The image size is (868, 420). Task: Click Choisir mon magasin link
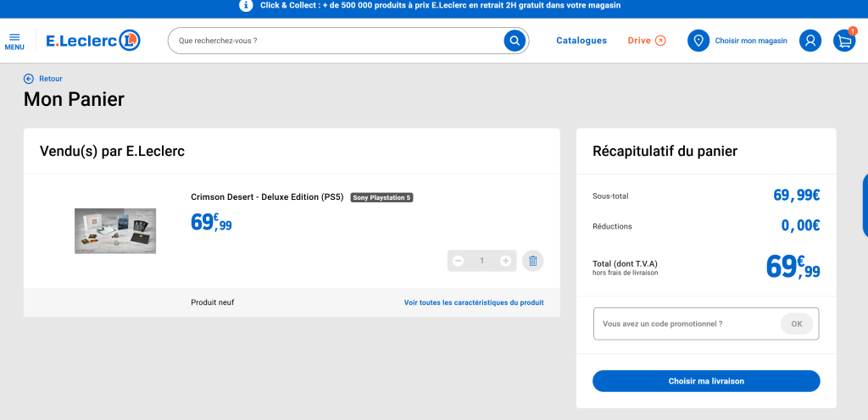coord(751,41)
